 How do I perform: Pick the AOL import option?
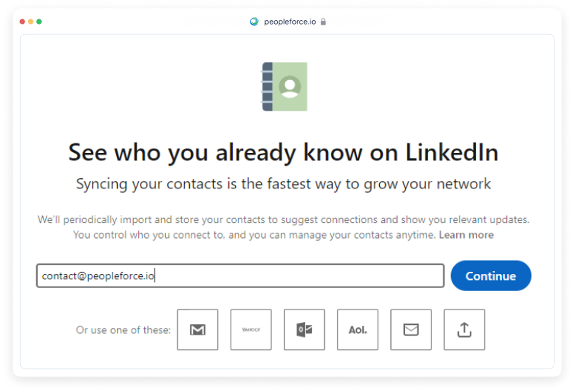358,330
